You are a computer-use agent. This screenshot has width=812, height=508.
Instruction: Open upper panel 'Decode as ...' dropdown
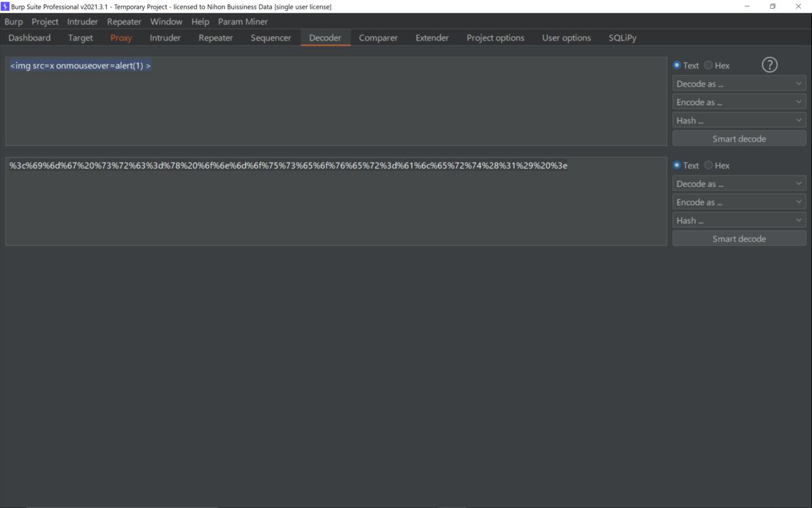tap(739, 84)
